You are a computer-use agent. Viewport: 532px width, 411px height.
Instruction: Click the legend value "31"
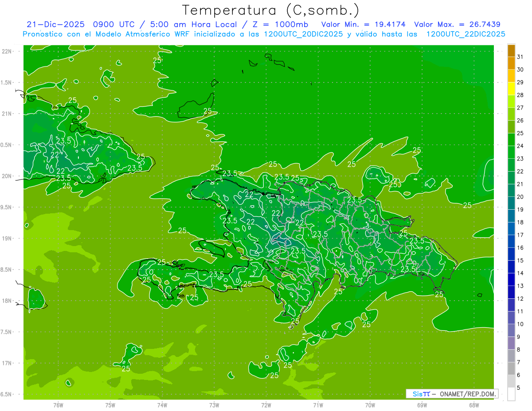point(520,57)
